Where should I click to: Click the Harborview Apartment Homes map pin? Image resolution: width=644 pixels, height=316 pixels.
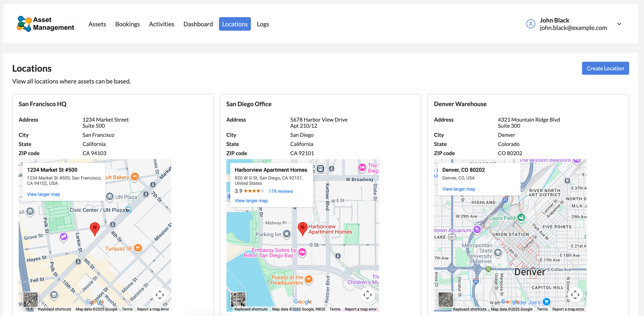(302, 229)
